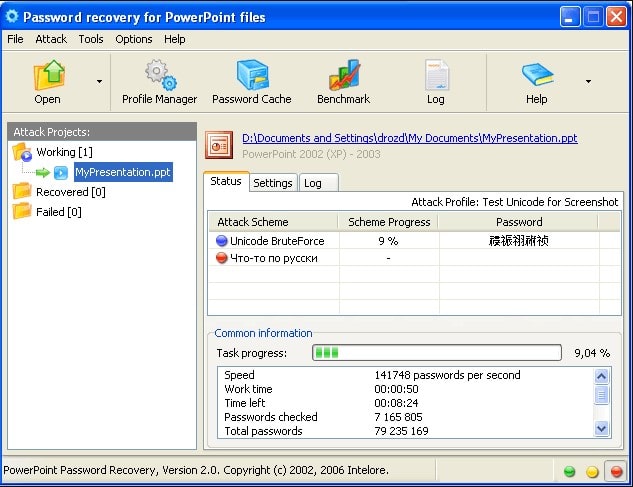Viewport: 633px width, 487px height.
Task: Open the MyPresentation.ppt file path link
Action: [x=410, y=138]
